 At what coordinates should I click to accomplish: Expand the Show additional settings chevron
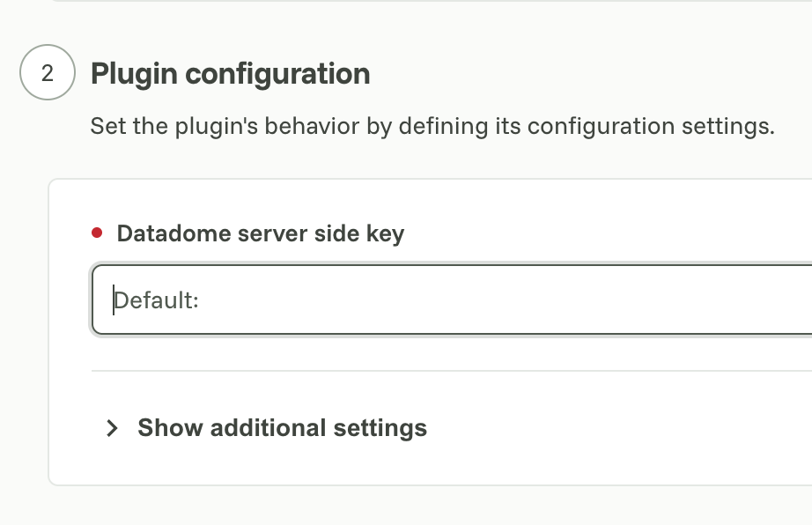tap(112, 428)
